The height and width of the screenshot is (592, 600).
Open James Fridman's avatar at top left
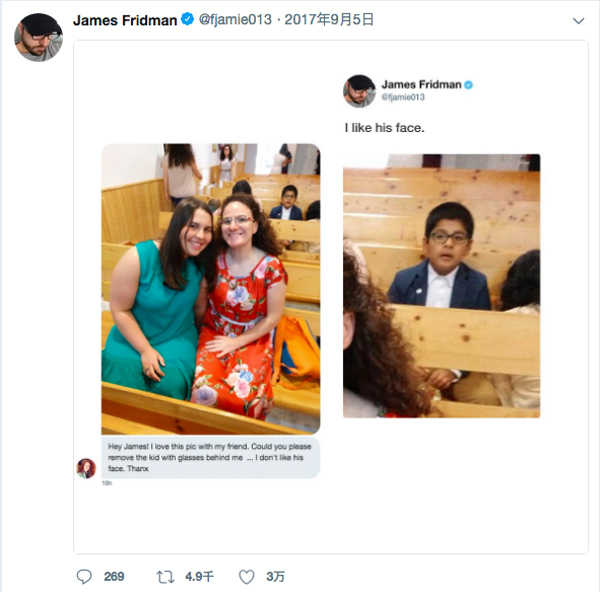click(38, 37)
